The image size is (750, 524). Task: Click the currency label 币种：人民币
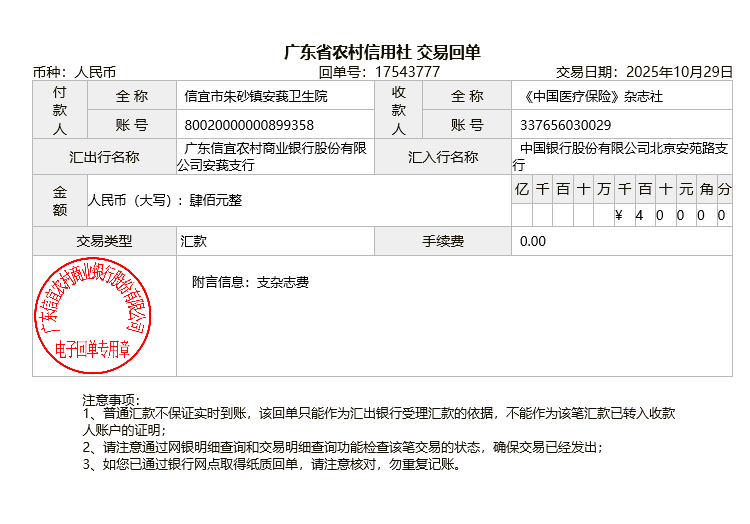75,72
